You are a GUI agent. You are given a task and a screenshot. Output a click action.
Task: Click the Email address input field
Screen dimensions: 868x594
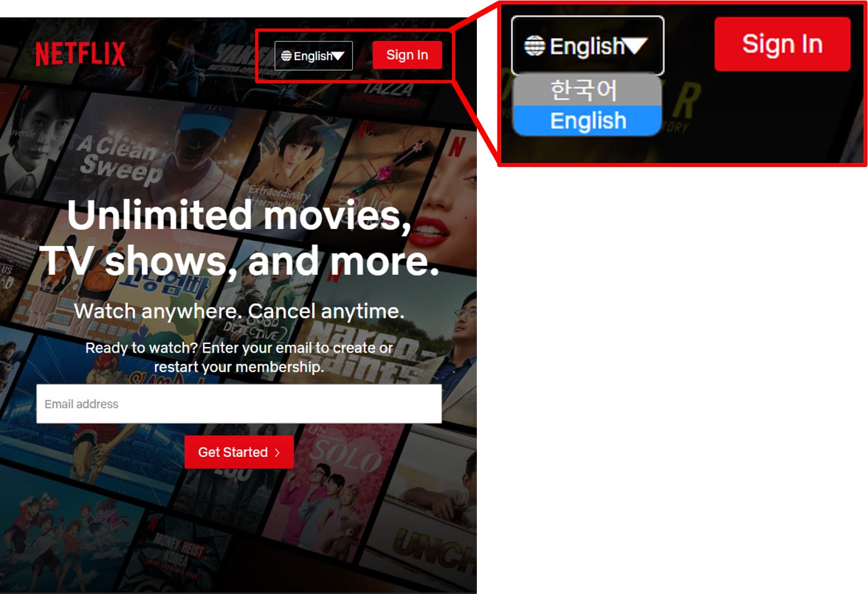239,403
